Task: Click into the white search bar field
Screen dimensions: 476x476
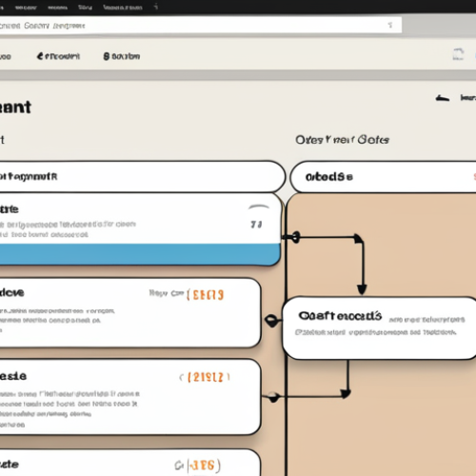Action: [x=201, y=25]
